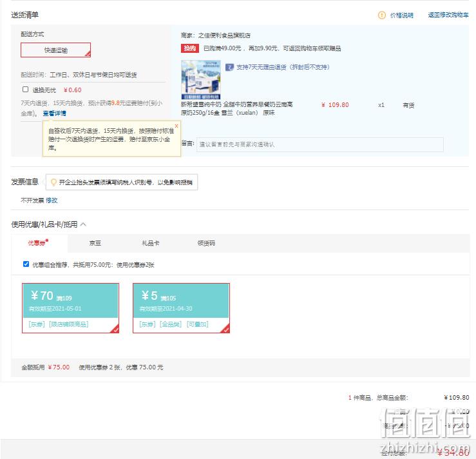Collapse 使用优惠/礼品卡/抵用 section
The image size is (476, 459).
(84, 224)
